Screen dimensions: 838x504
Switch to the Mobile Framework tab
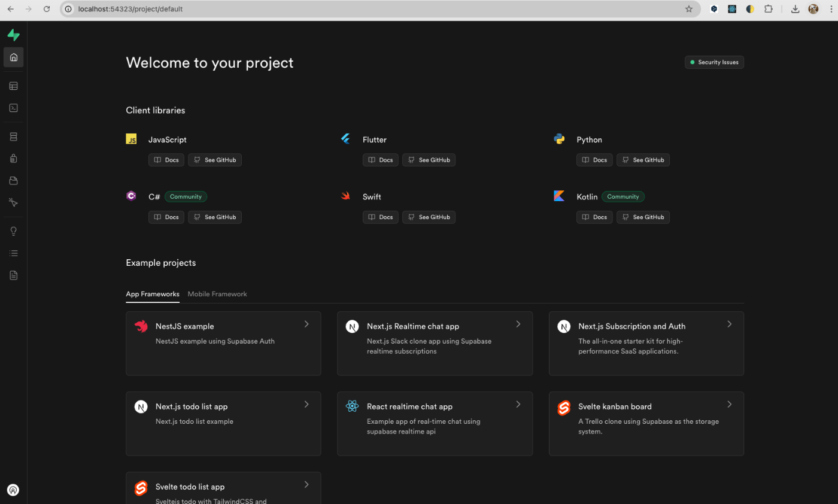coord(217,294)
